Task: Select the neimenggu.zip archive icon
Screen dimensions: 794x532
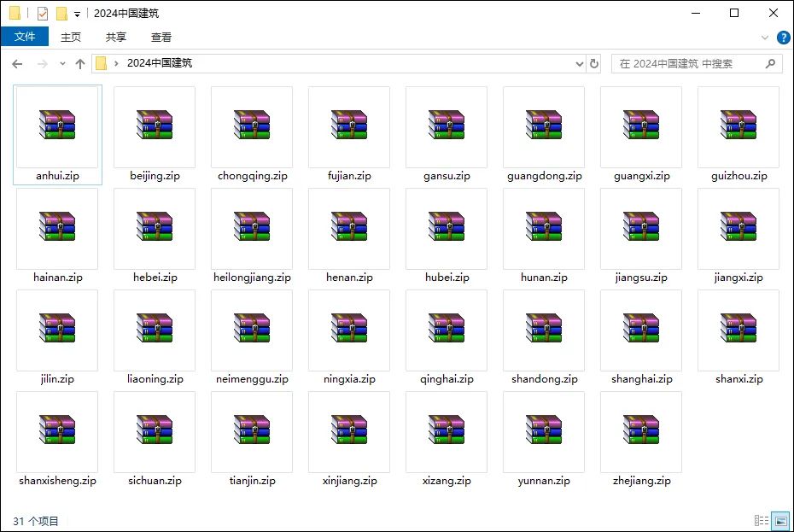Action: click(252, 328)
